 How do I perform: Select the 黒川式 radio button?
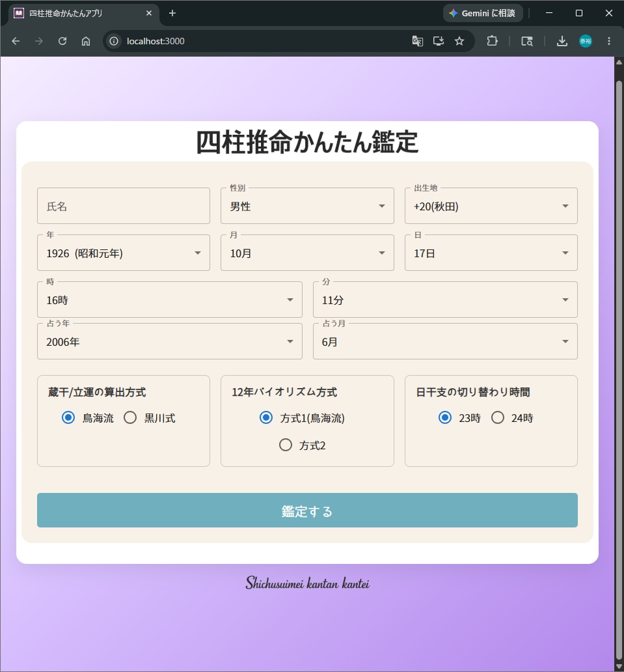click(130, 417)
